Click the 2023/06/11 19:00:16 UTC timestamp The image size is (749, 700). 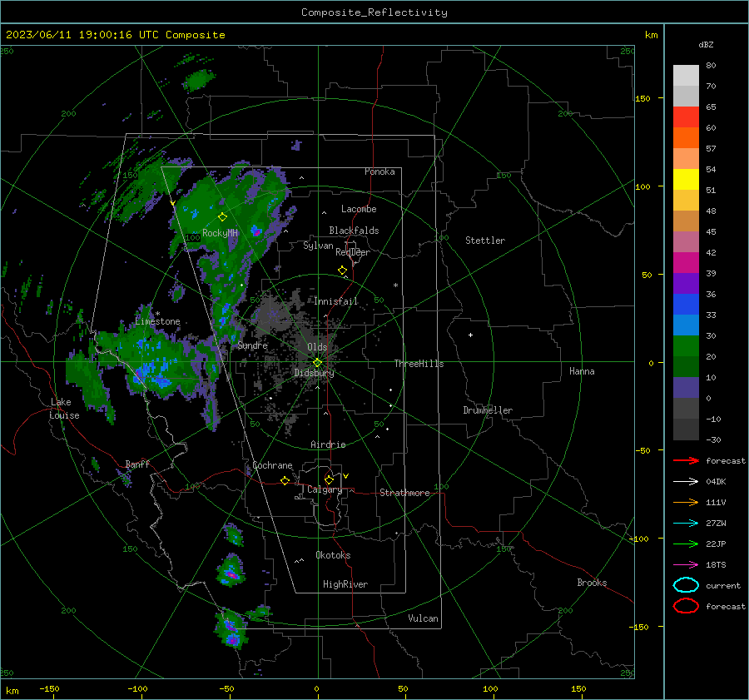(x=83, y=35)
